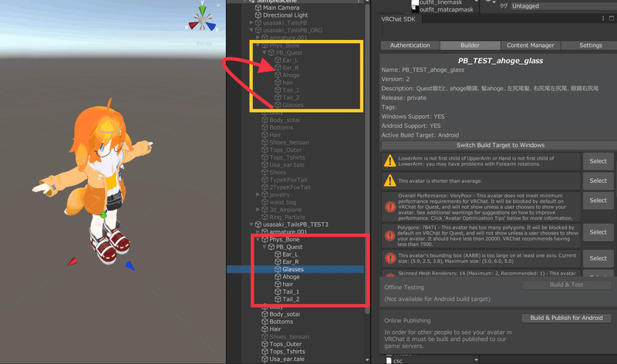Switch to the Builder tab
Image resolution: width=617 pixels, height=364 pixels.
pos(470,45)
